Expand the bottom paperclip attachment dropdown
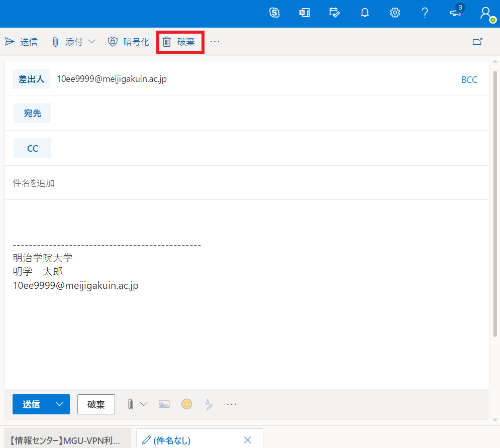The height and width of the screenshot is (448, 500). pos(144,404)
